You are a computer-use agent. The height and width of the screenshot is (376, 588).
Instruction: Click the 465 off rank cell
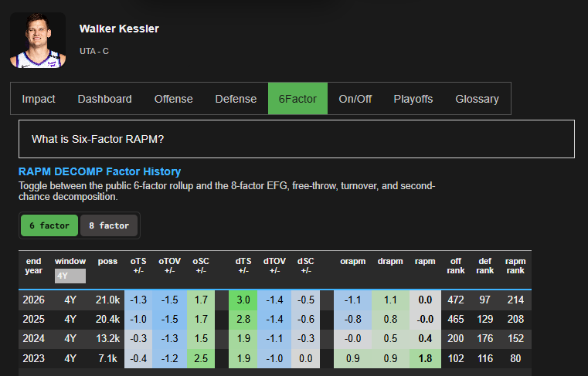[456, 320]
